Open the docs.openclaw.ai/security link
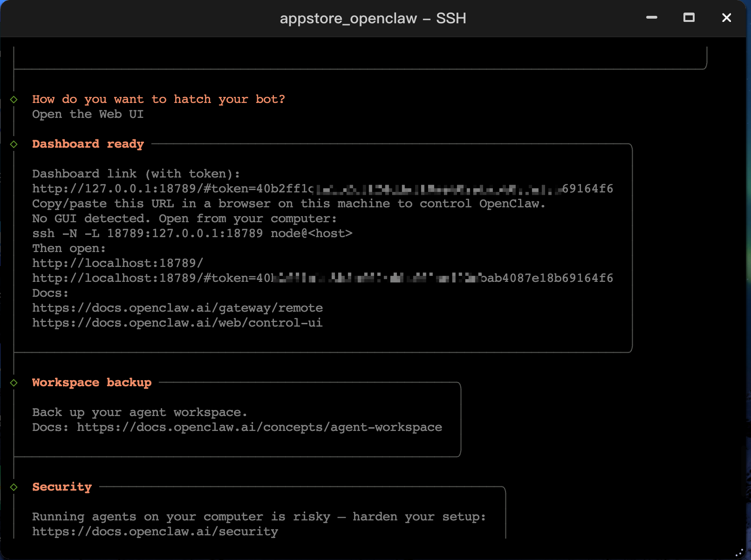Image resolution: width=751 pixels, height=560 pixels. 155,532
